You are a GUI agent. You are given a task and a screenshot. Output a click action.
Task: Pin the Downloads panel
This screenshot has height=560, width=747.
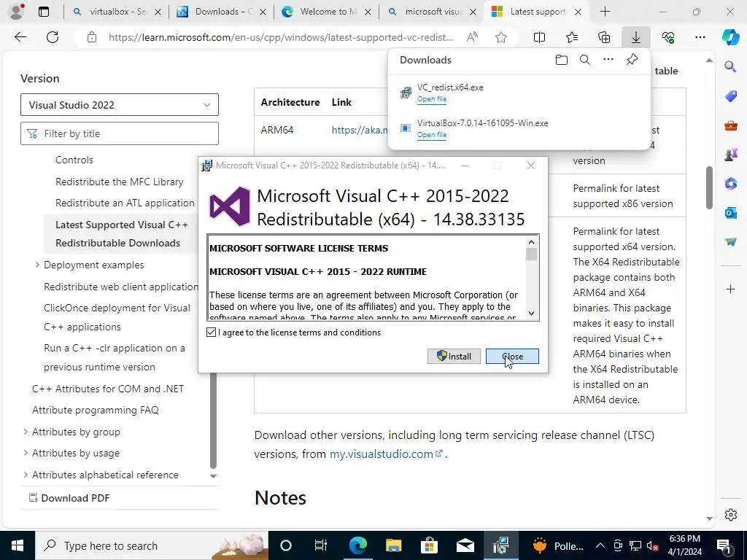(632, 60)
